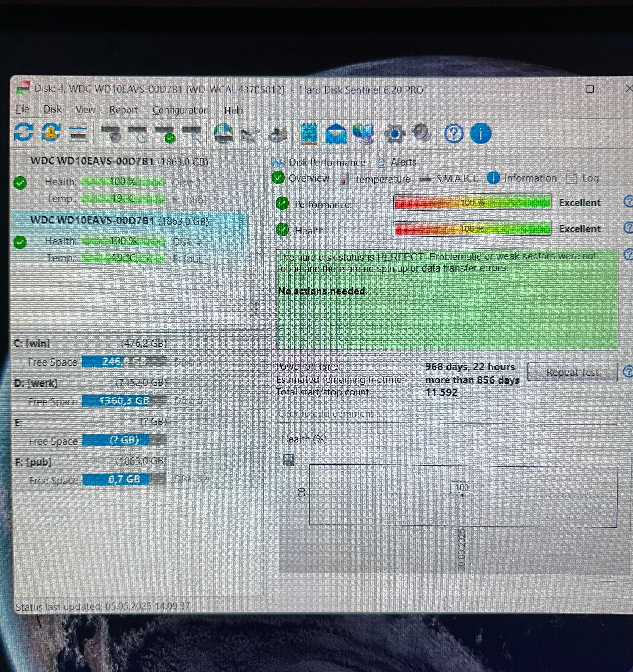633x672 pixels.
Task: Switch to the Information tab
Action: (522, 178)
